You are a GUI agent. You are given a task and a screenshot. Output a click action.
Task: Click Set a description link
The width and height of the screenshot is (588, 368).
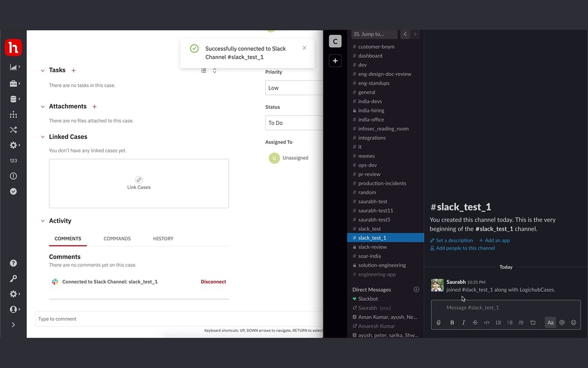click(452, 240)
